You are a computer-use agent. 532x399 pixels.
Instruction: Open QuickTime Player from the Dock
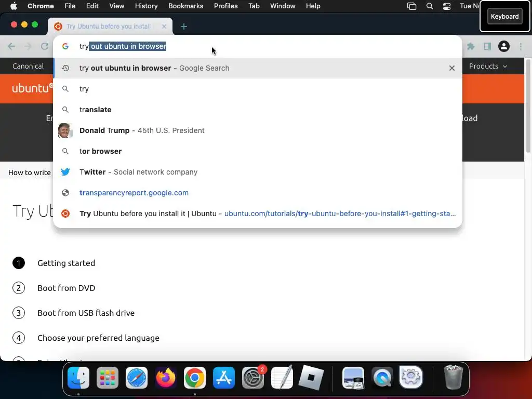click(x=382, y=378)
